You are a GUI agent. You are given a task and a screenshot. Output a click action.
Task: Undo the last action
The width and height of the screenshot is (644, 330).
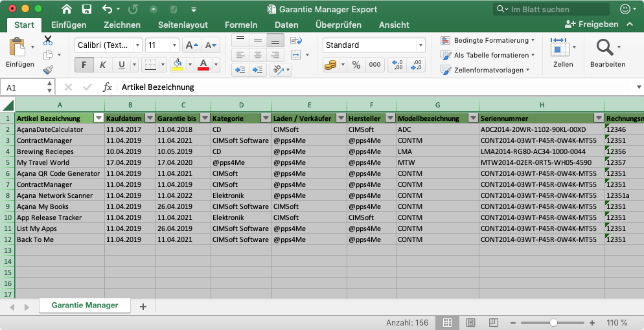coord(107,9)
